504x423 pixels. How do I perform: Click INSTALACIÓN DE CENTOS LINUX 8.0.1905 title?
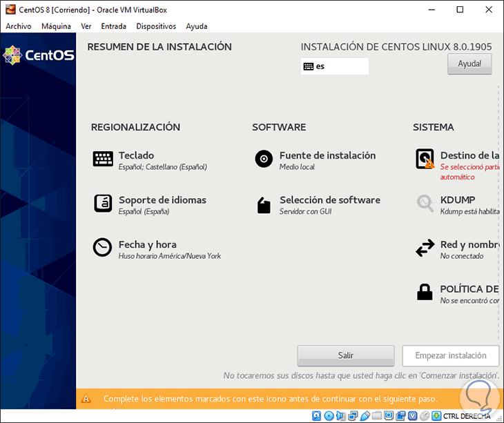coord(396,47)
